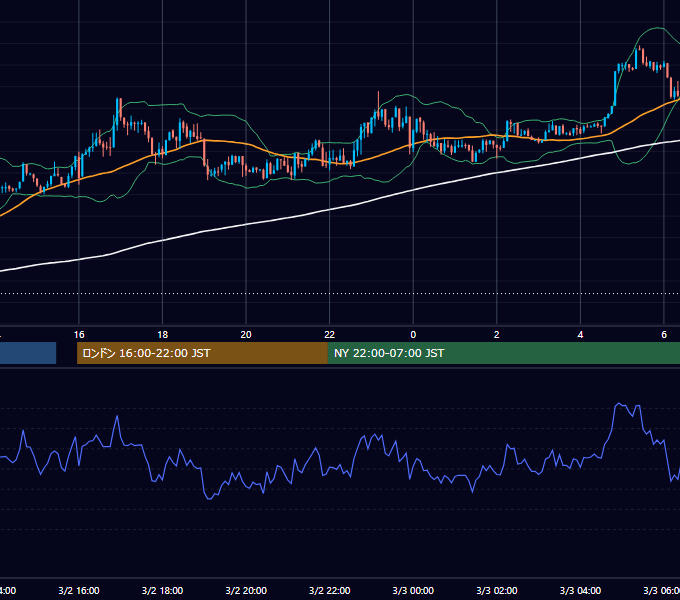Viewport: 680px width, 600px height.
Task: Click the 20 hour axis label
Action: click(246, 335)
